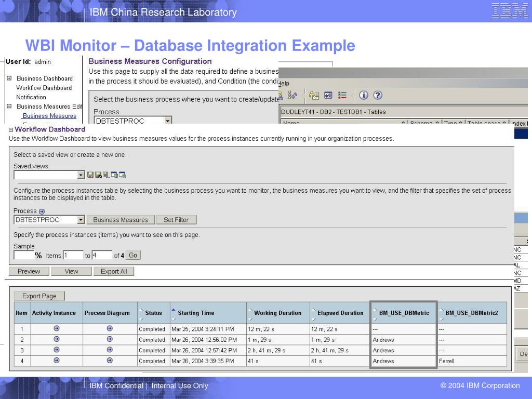532x399 pixels.
Task: Click the question mark help icon in DB2 toolbar
Action: point(378,96)
